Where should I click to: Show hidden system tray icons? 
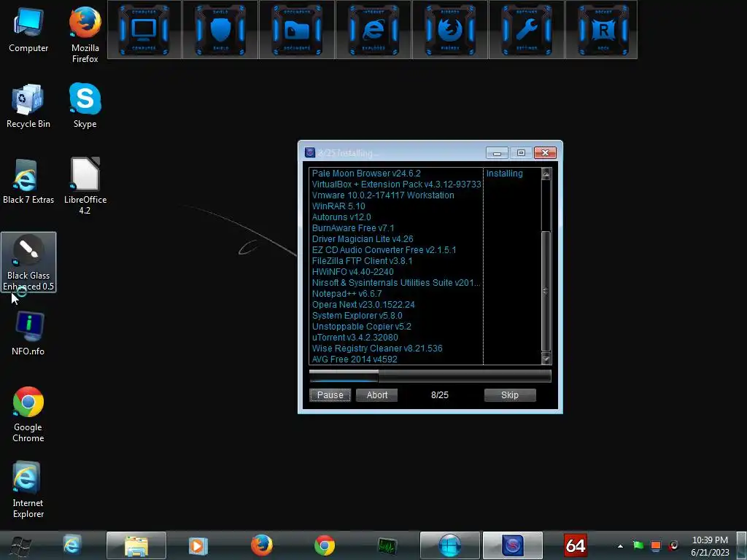620,546
